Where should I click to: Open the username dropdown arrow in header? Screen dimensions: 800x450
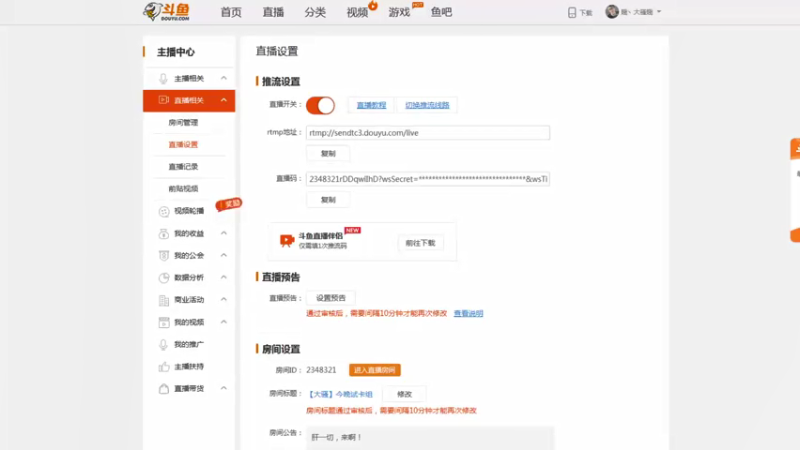659,12
